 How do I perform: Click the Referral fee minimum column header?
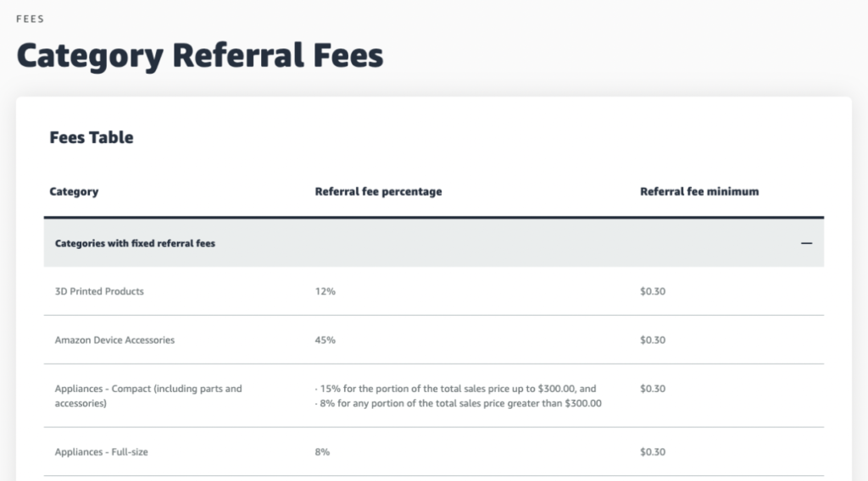tap(699, 191)
